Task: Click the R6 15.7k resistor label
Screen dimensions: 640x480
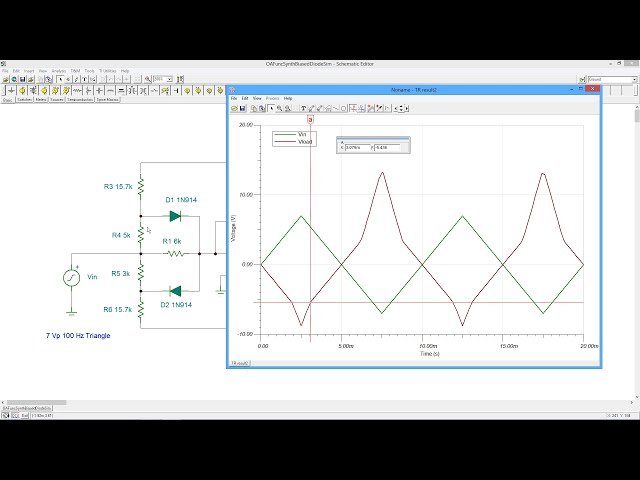Action: pyautogui.click(x=118, y=309)
